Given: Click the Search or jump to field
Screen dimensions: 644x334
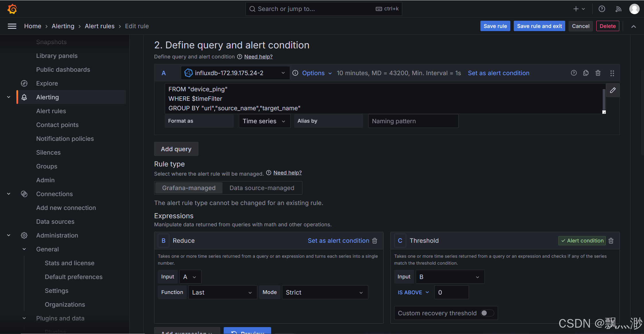Looking at the screenshot, I should pyautogui.click(x=324, y=9).
